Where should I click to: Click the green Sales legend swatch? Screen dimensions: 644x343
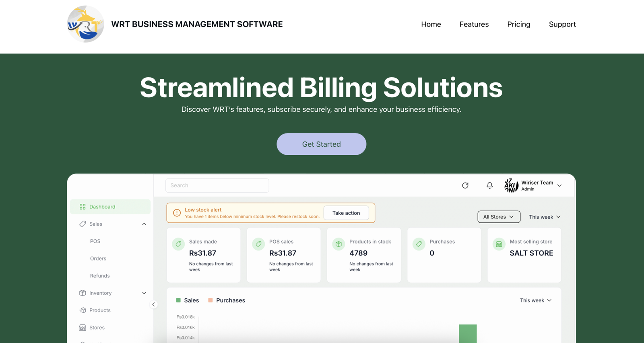[x=178, y=300]
